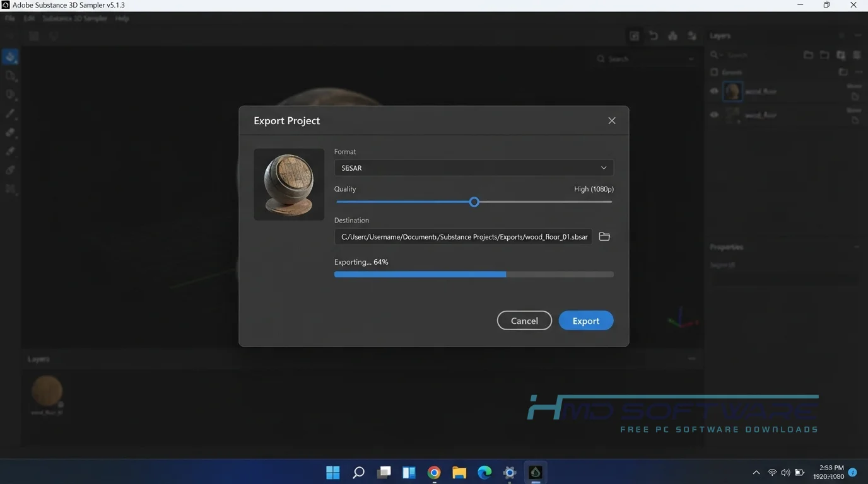
Task: Browse for destination folder with folder icon
Action: [x=604, y=236]
